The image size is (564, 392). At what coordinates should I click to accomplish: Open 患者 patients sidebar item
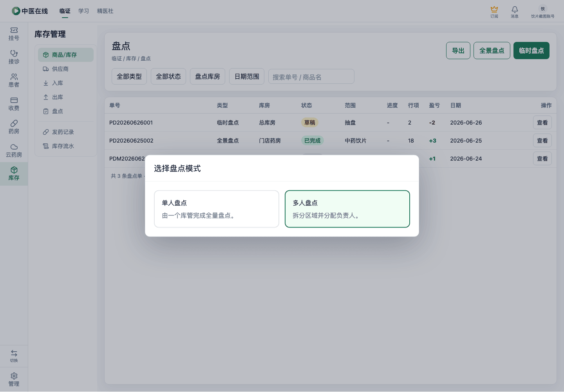point(14,81)
